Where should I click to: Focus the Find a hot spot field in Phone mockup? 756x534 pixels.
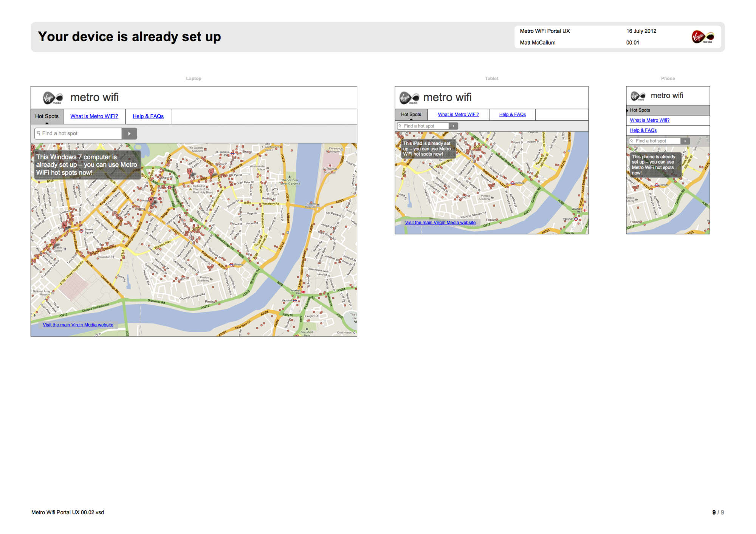click(655, 141)
